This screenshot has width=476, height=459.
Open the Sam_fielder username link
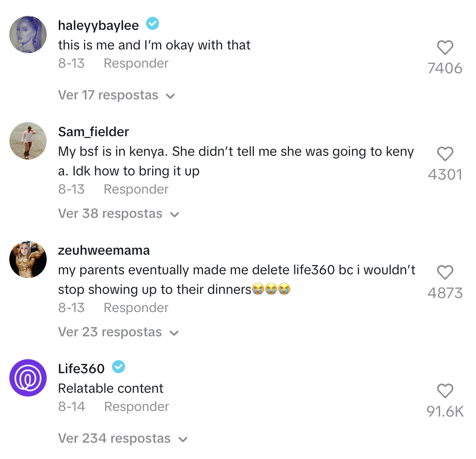pyautogui.click(x=93, y=132)
